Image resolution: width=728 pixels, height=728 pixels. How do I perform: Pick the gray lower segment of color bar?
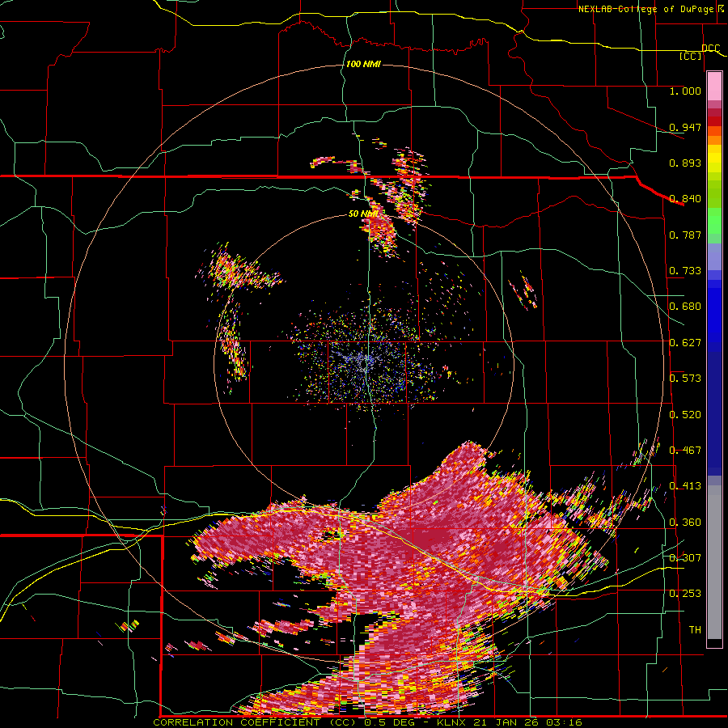714,562
